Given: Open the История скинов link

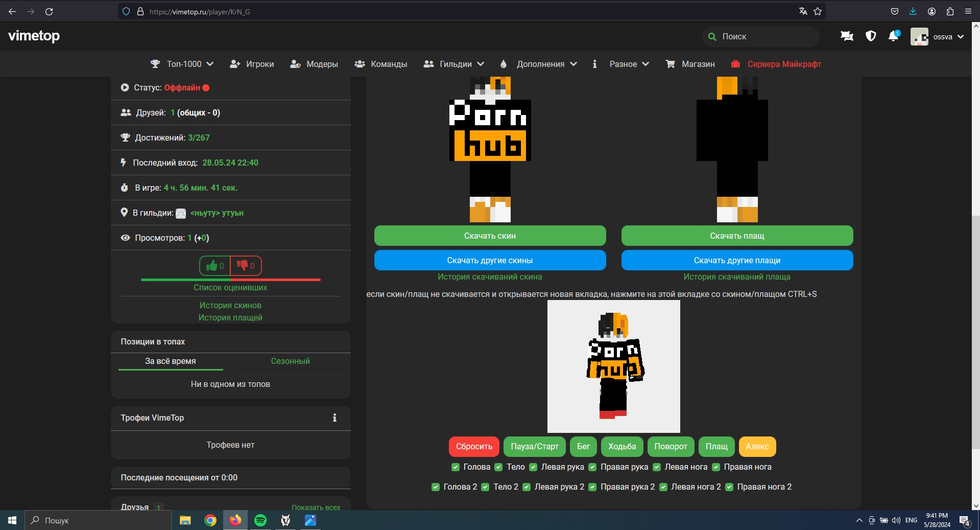Looking at the screenshot, I should click(230, 305).
